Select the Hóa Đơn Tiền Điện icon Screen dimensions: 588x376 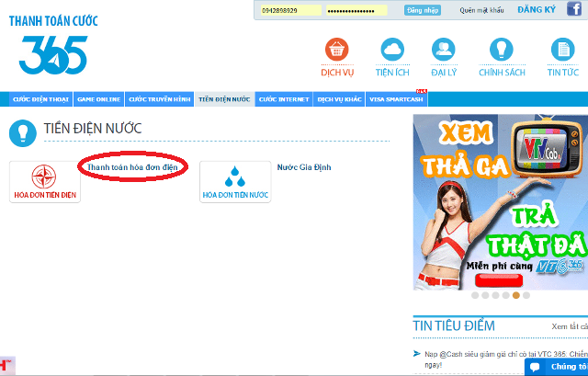[45, 181]
